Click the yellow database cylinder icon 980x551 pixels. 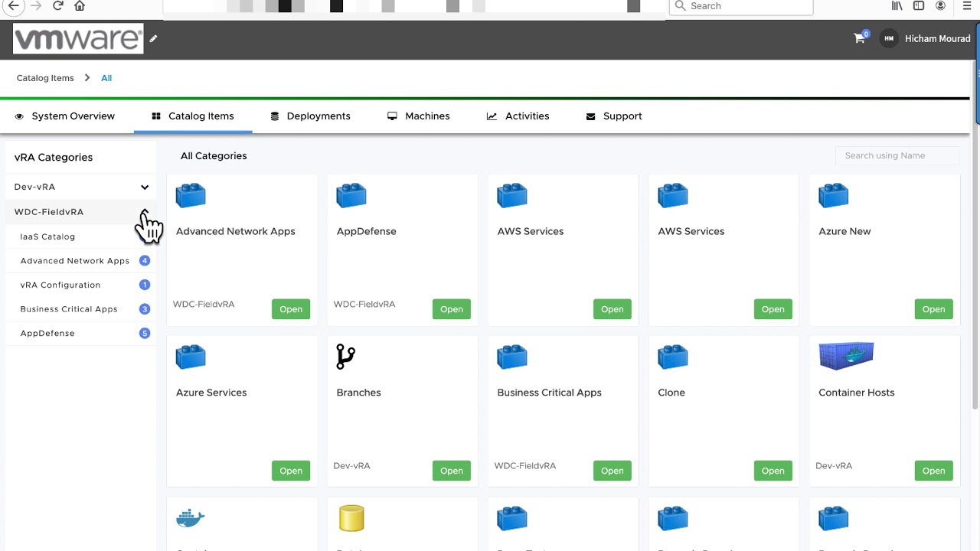(351, 518)
